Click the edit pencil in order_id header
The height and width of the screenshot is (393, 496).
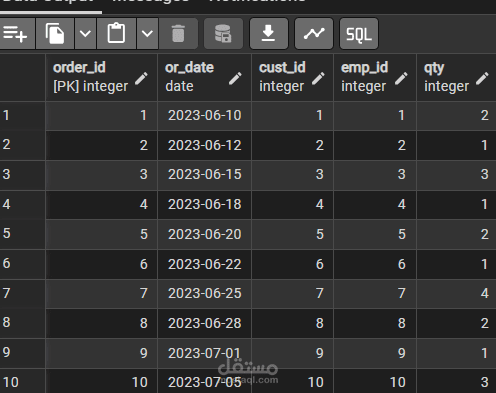tap(141, 79)
